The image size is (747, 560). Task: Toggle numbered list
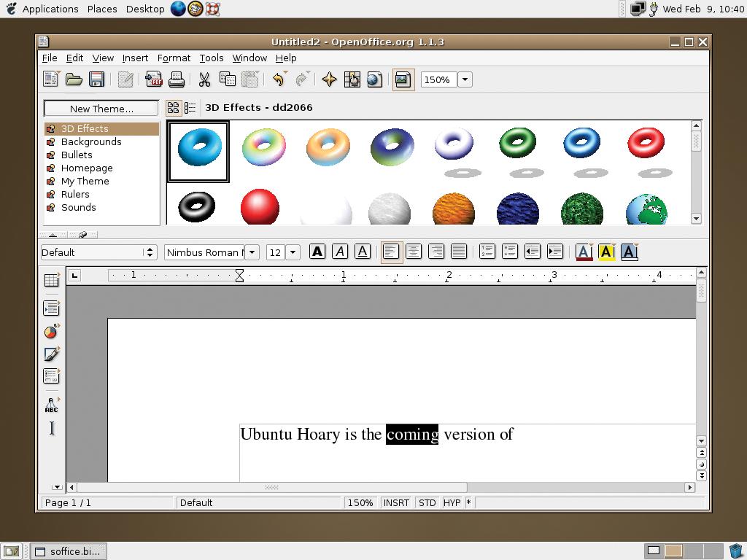487,252
